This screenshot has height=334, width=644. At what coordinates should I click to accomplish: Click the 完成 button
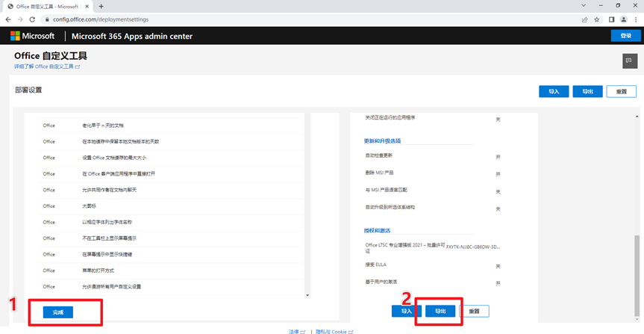point(58,312)
